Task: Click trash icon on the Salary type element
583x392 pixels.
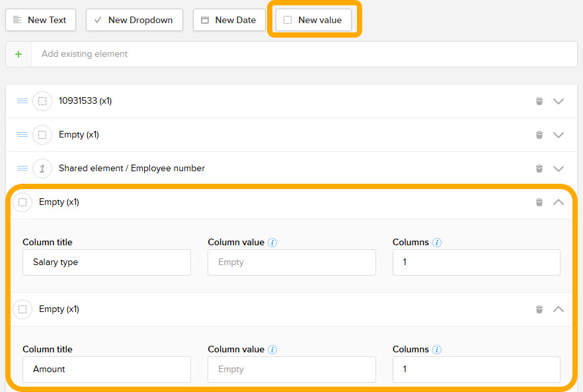Action: (539, 202)
